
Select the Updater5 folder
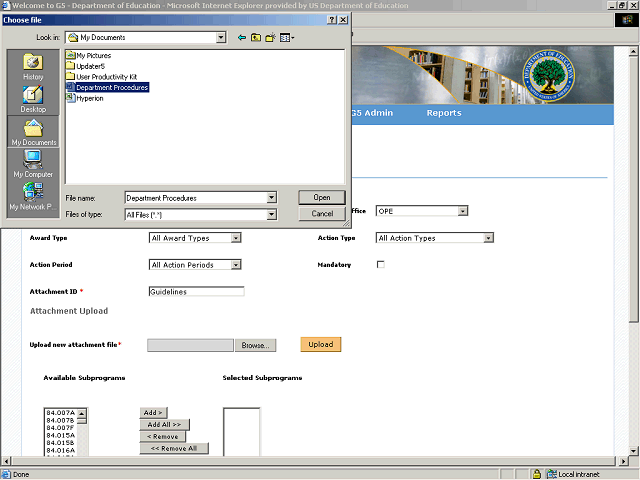pyautogui.click(x=86, y=66)
